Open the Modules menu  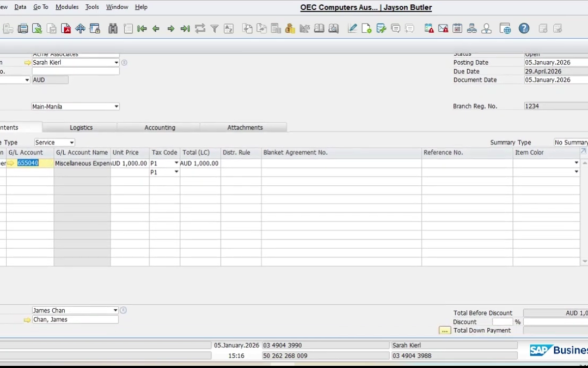point(67,7)
